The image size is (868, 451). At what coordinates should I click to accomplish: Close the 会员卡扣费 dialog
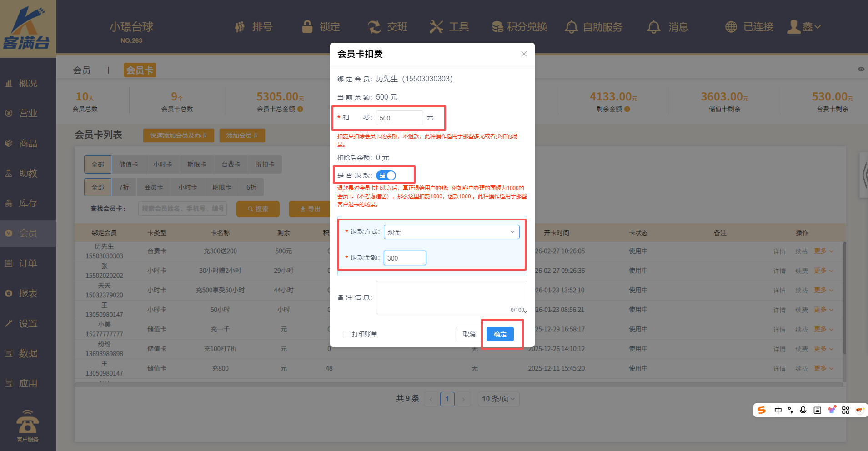(524, 54)
